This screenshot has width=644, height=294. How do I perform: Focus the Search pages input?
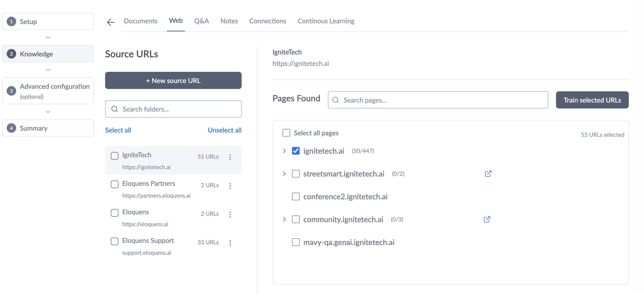pyautogui.click(x=438, y=100)
